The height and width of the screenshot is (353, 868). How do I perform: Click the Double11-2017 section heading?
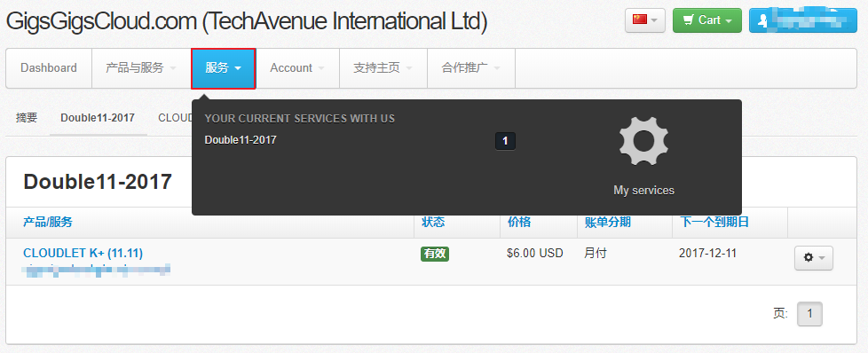point(98,182)
